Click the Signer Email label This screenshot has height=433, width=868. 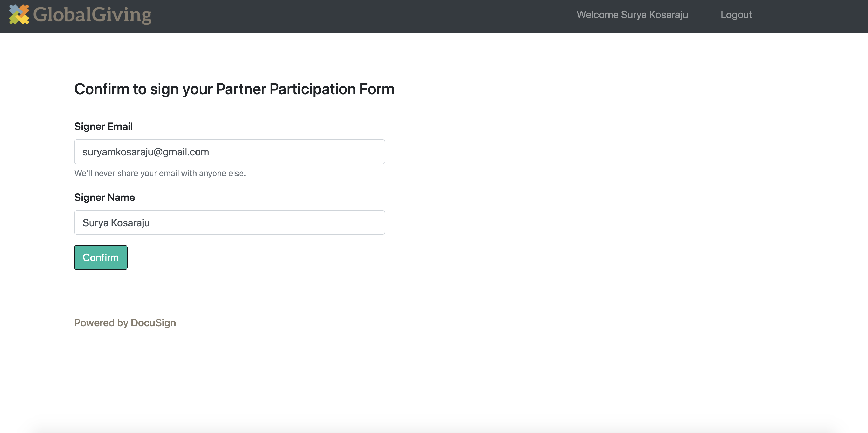click(103, 127)
